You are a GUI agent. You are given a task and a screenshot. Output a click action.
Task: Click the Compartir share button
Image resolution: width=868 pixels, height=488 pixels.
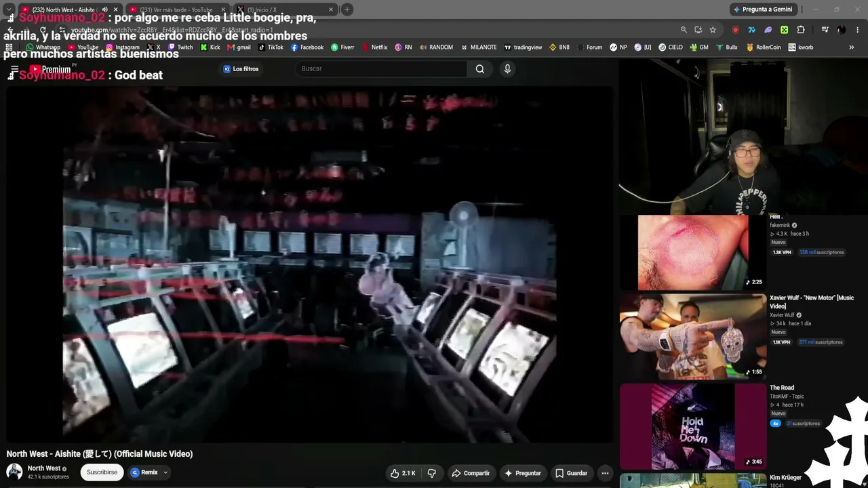(x=471, y=473)
